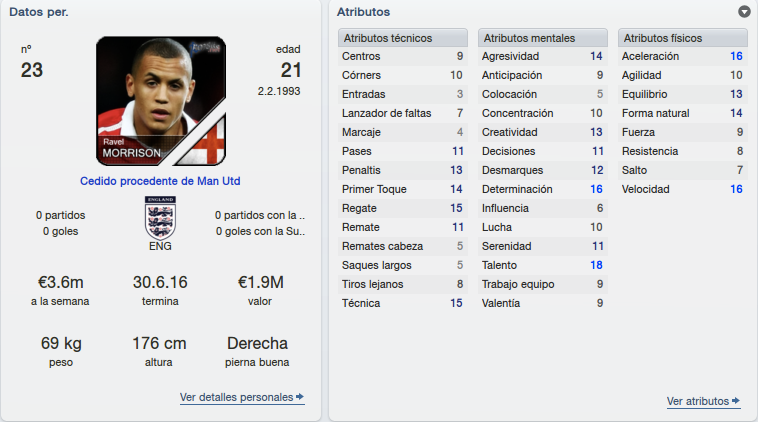Image resolution: width=758 pixels, height=422 pixels.
Task: Select the Talento attribute row
Action: coord(542,265)
